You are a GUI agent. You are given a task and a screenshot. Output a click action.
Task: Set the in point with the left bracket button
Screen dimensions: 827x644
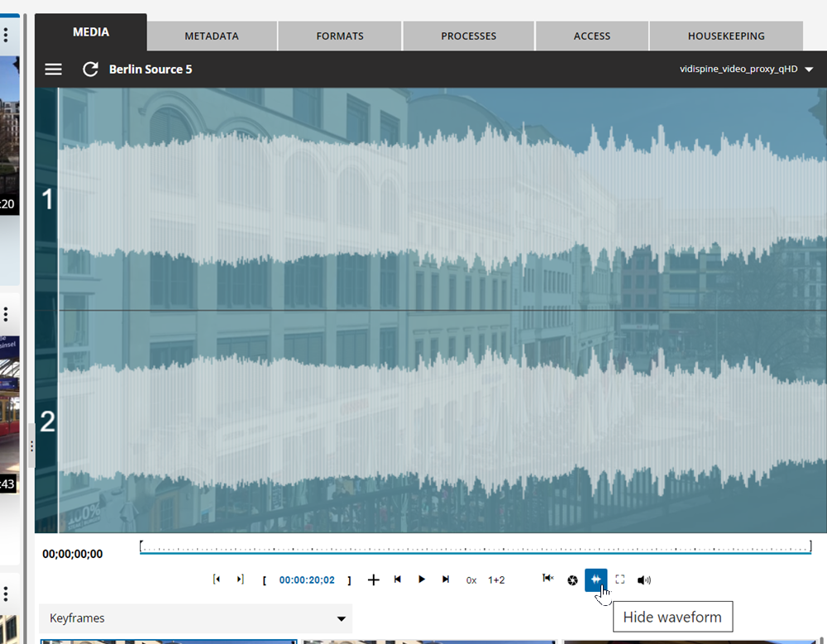[265, 580]
